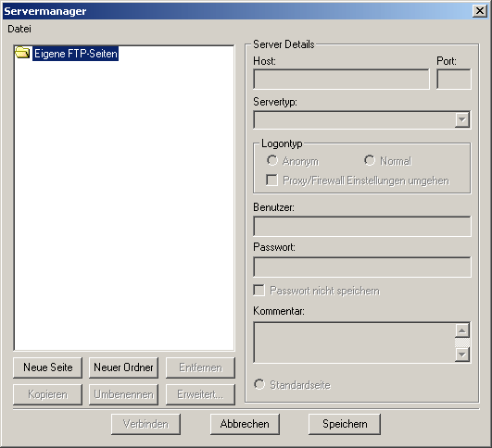This screenshot has width=492, height=448.
Task: Click the Kommentar scrollbar up arrow
Action: click(461, 330)
